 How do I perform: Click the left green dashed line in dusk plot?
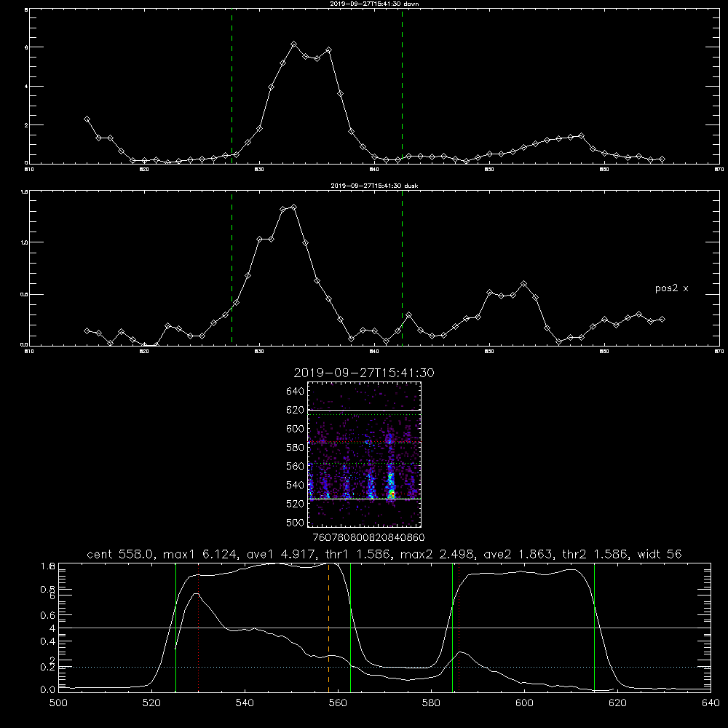(x=232, y=268)
